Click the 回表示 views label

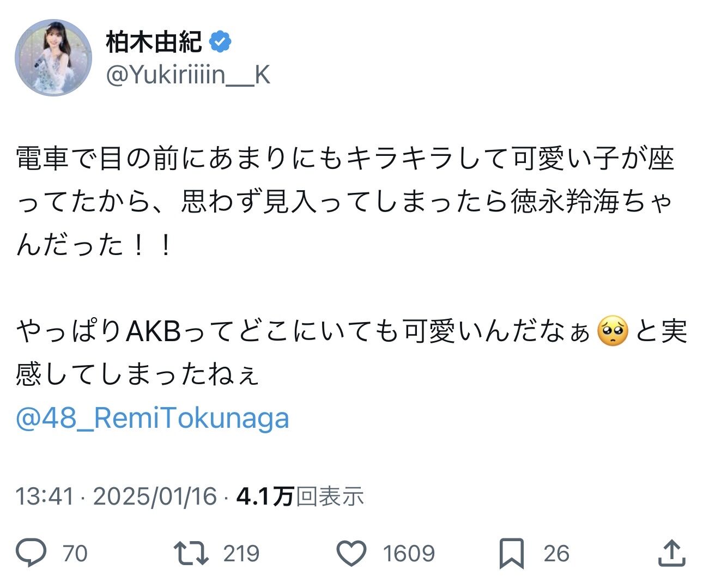click(330, 496)
